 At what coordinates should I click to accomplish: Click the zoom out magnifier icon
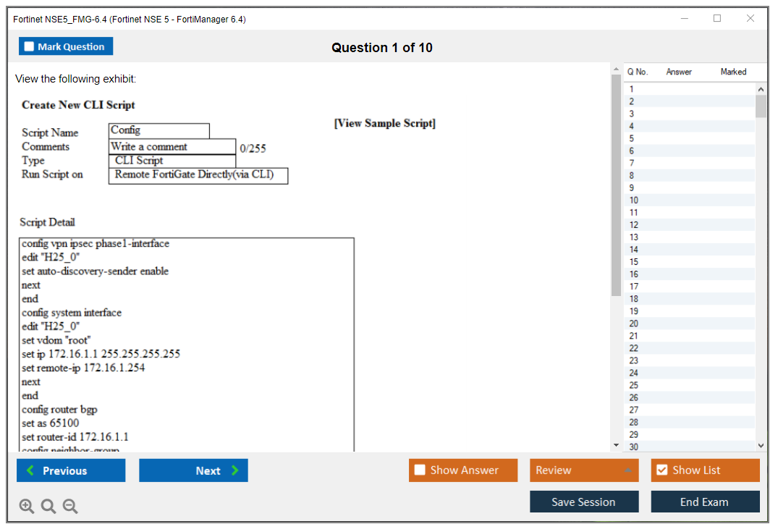click(x=70, y=507)
